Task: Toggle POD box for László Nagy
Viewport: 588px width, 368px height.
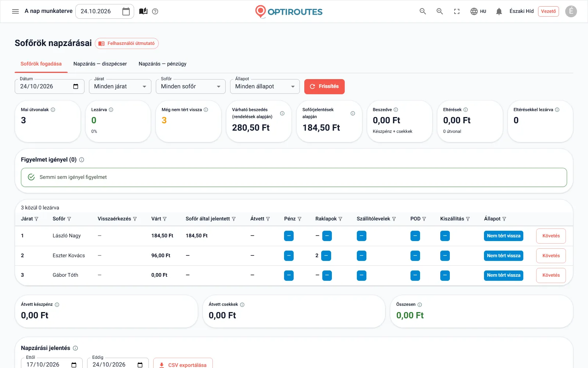Action: 415,236
